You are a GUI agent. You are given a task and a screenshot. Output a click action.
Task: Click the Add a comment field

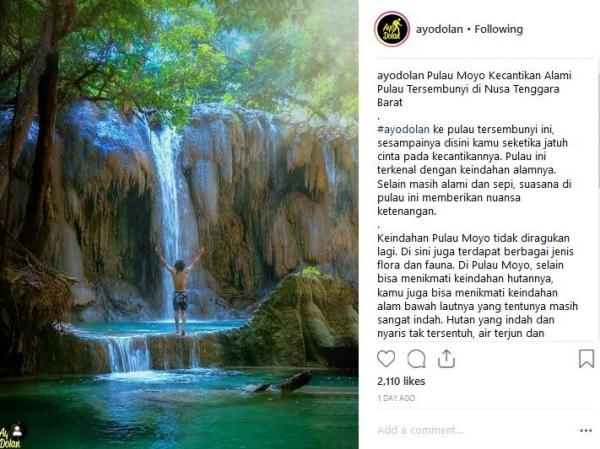(x=474, y=430)
